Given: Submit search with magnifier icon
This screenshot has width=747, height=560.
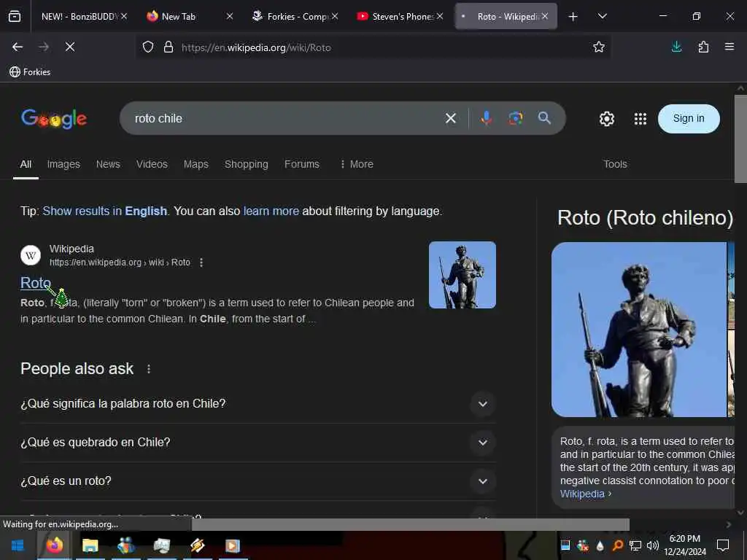Looking at the screenshot, I should coord(544,118).
